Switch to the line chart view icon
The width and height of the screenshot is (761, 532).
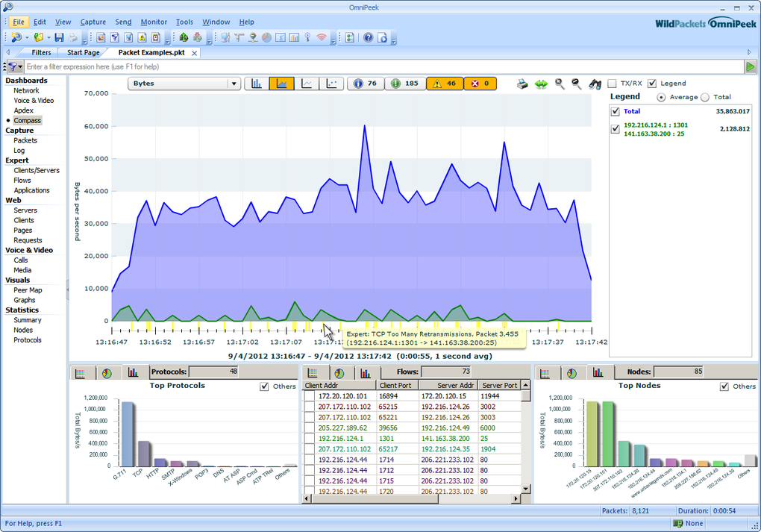tap(307, 84)
